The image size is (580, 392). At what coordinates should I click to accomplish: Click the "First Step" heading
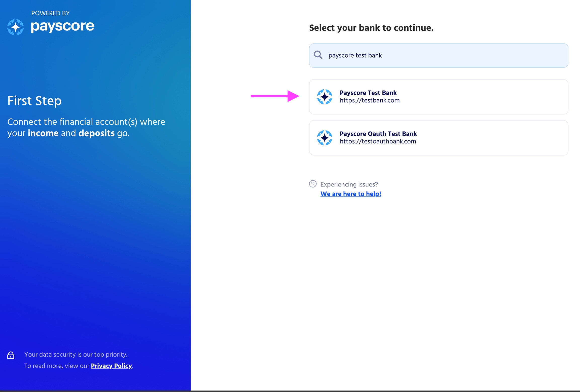click(34, 101)
